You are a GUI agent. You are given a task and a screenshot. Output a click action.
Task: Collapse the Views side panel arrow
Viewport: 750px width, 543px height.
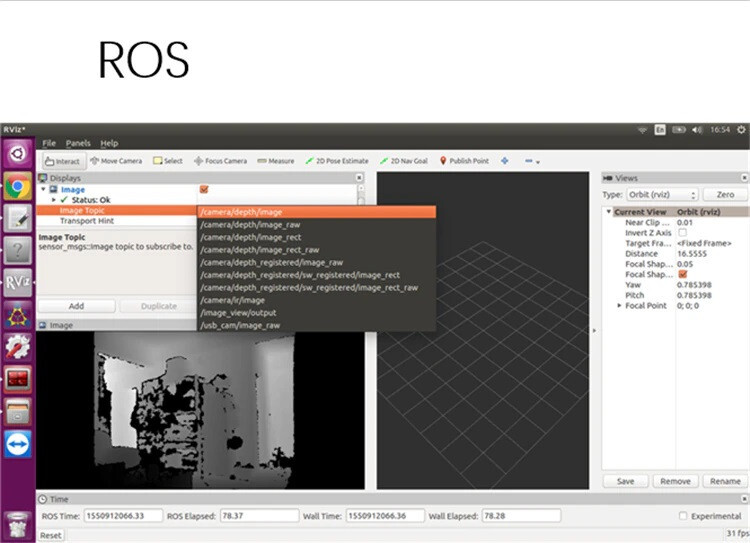point(595,331)
